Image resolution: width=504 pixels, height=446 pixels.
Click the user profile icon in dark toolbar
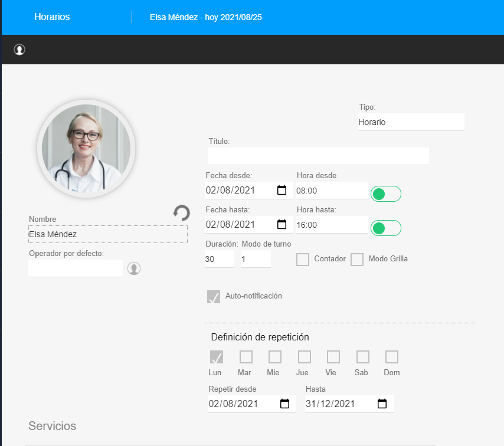[x=19, y=50]
